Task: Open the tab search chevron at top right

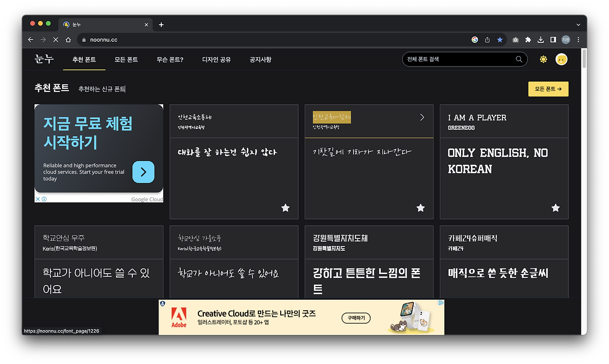Action: click(x=578, y=24)
